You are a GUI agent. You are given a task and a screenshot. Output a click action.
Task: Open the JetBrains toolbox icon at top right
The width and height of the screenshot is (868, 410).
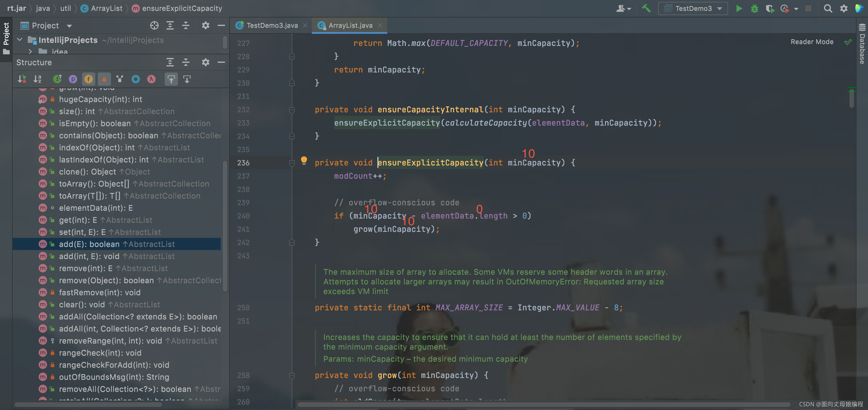tap(860, 8)
